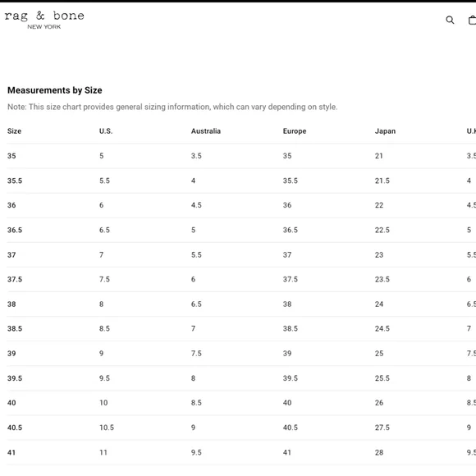Click size 41 row label
This screenshot has height=476, width=476.
coord(11,452)
